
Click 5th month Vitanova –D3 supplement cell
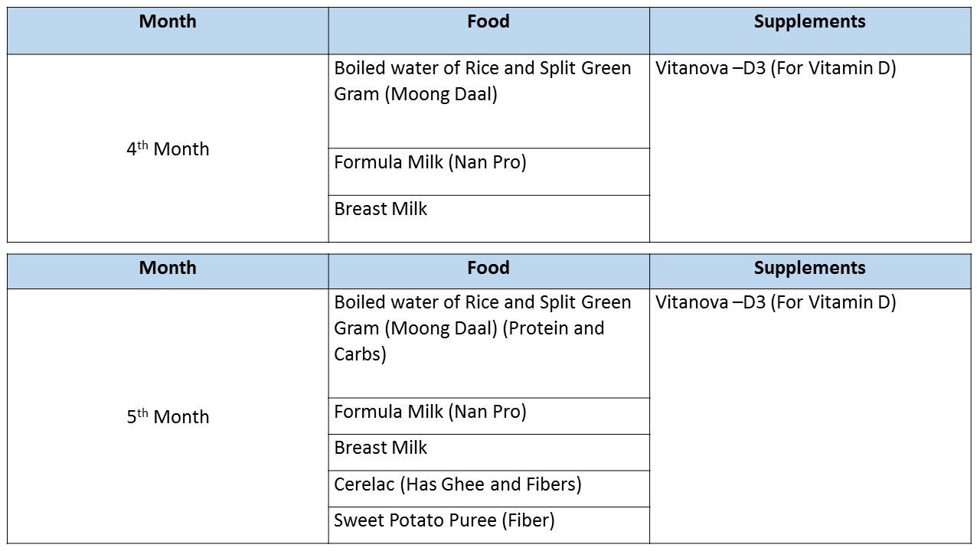coord(810,416)
